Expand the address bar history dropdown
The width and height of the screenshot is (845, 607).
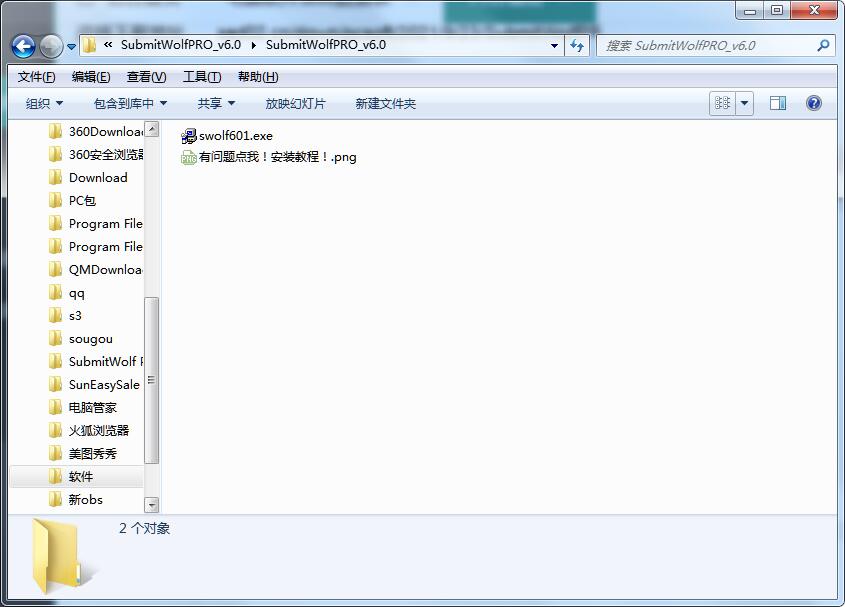click(553, 45)
